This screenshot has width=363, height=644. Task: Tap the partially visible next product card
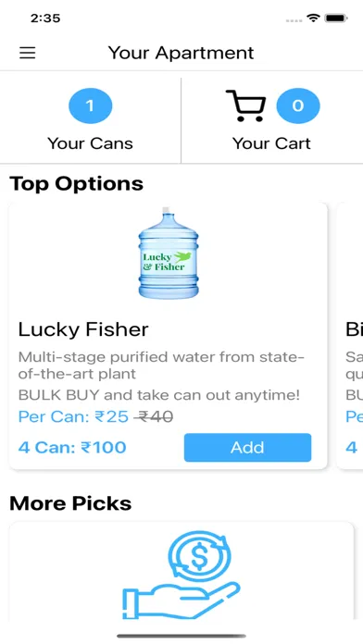pos(350,336)
